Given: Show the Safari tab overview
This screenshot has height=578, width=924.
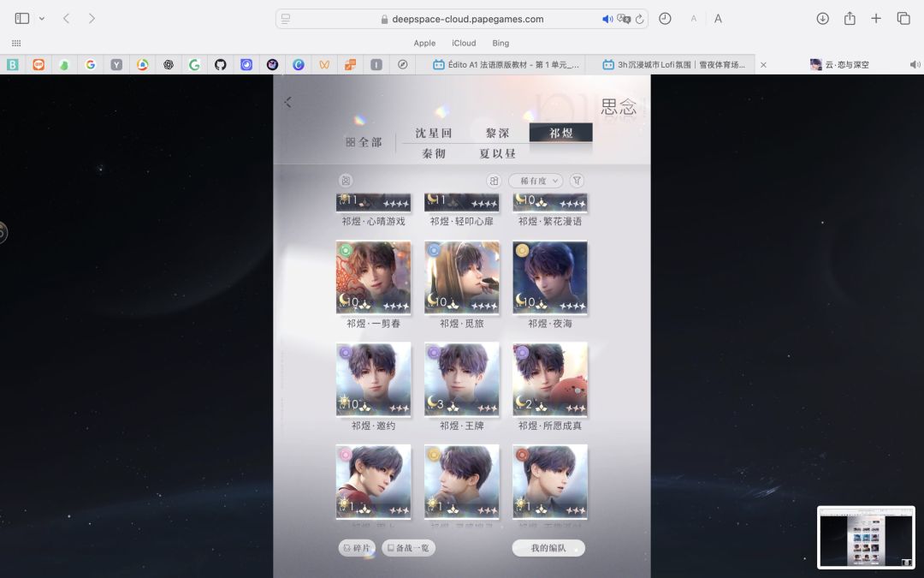Looking at the screenshot, I should pyautogui.click(x=903, y=18).
